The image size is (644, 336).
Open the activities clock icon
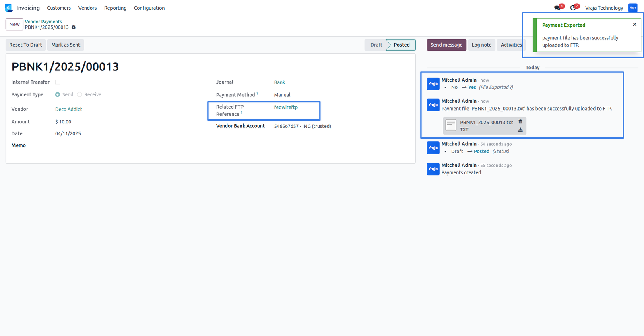pos(573,8)
